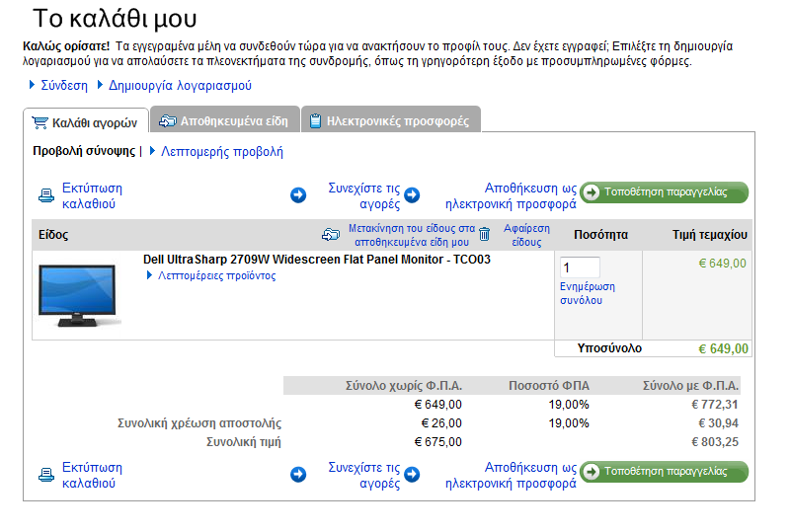
Task: Click the blue arrow icon after bottom Συνεχίστε τις αγορές
Action: [x=412, y=474]
